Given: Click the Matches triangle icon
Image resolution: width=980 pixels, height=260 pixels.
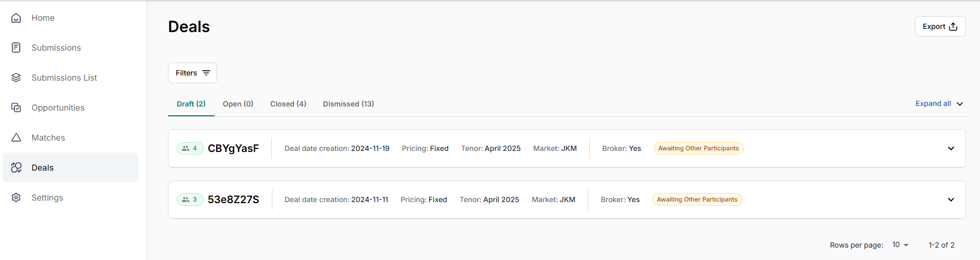Looking at the screenshot, I should tap(16, 137).
